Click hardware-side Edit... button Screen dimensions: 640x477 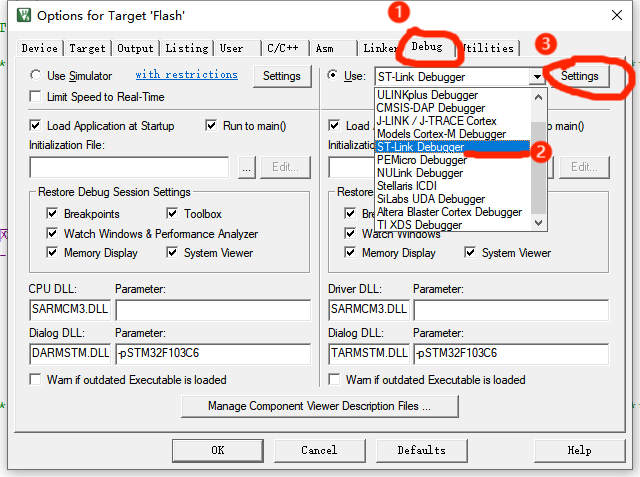(x=584, y=167)
